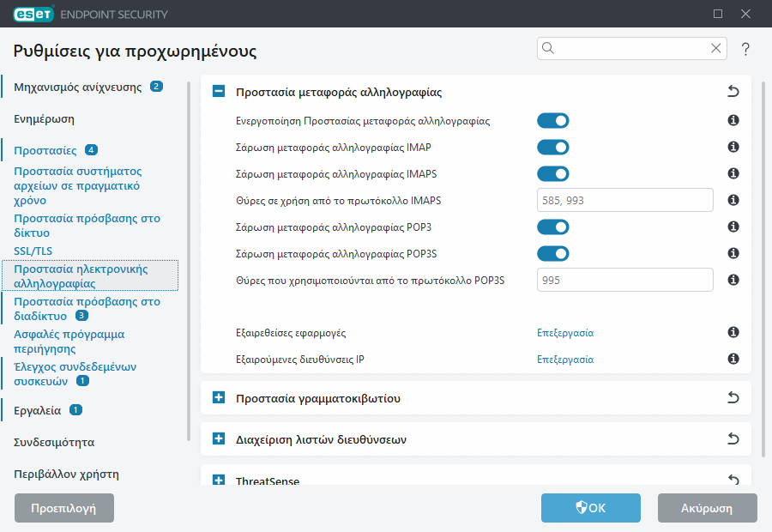Screen dimensions: 772x532
Task: Select Προστασία ηλεκτρονικής αλληλογραφίας in sidebar
Action: (x=90, y=275)
